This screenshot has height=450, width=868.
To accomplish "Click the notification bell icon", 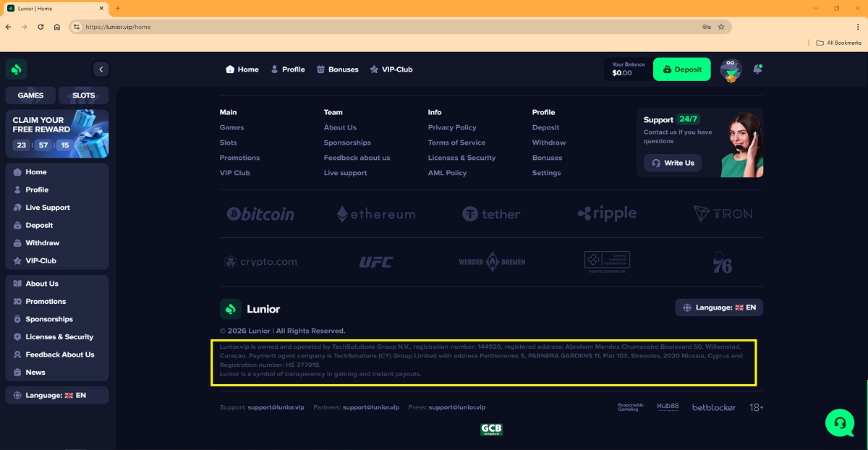I will pos(757,69).
